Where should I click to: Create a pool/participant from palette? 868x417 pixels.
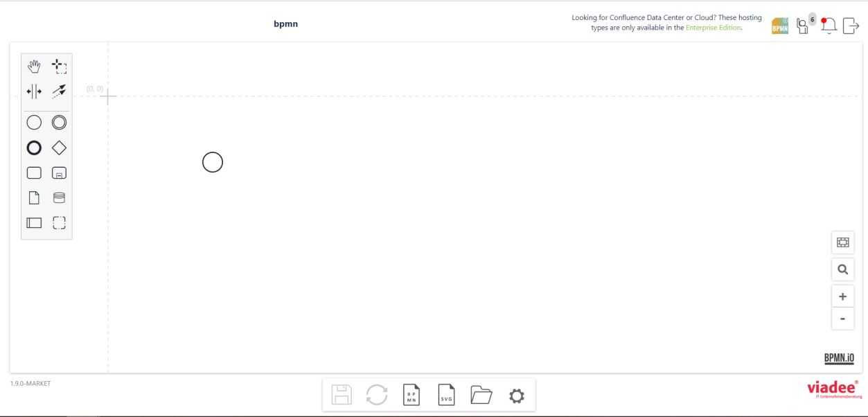click(x=34, y=223)
